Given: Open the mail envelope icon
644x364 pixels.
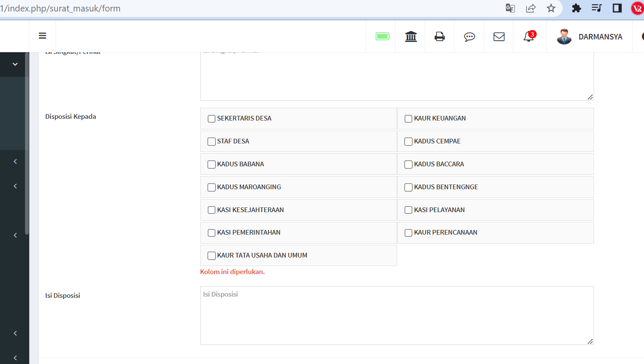Looking at the screenshot, I should (498, 36).
